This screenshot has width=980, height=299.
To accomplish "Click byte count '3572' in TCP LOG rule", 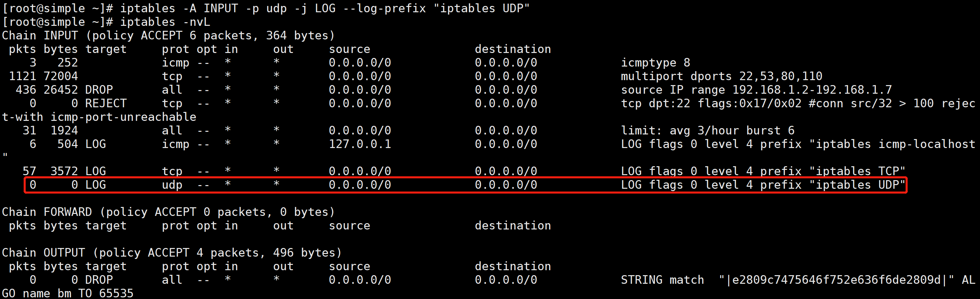I will (64, 172).
